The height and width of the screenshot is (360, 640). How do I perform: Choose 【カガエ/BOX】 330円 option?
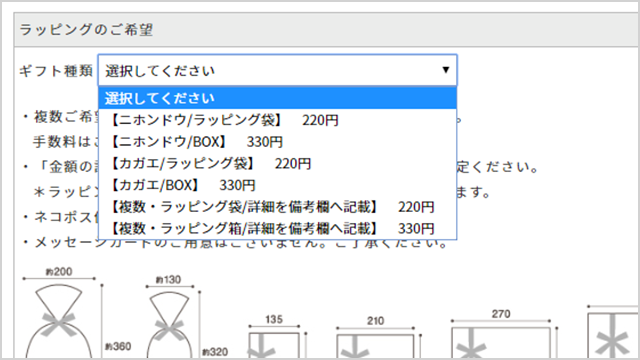277,185
